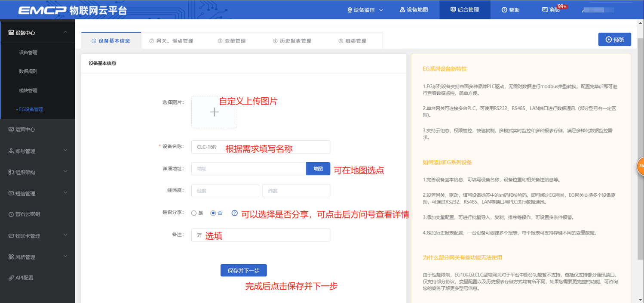Image resolution: width=644 pixels, height=303 pixels.
Task: Click the 设备监控 location icon
Action: coord(350,10)
